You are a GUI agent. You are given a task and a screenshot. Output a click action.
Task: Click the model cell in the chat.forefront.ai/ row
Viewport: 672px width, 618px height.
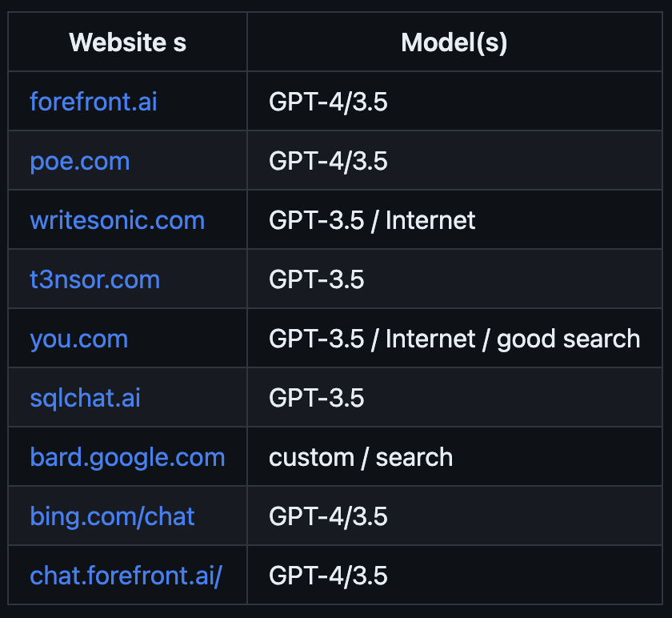pos(329,576)
